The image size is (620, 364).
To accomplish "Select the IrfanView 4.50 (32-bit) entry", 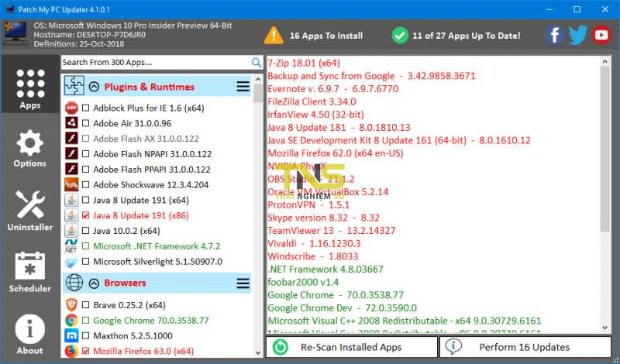I will click(x=315, y=115).
